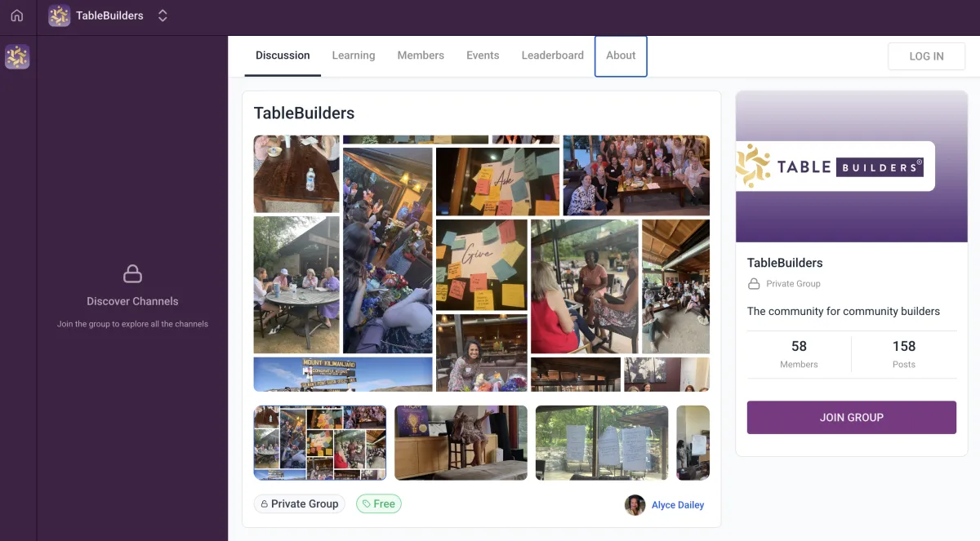Select the TableBuilders icon in left rail
980x541 pixels.
[x=17, y=56]
